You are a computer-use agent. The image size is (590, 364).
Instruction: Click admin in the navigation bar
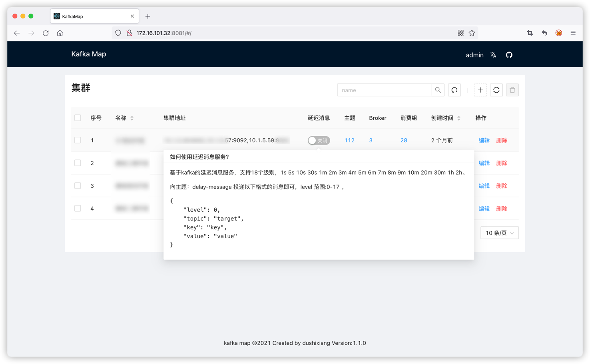coord(474,55)
